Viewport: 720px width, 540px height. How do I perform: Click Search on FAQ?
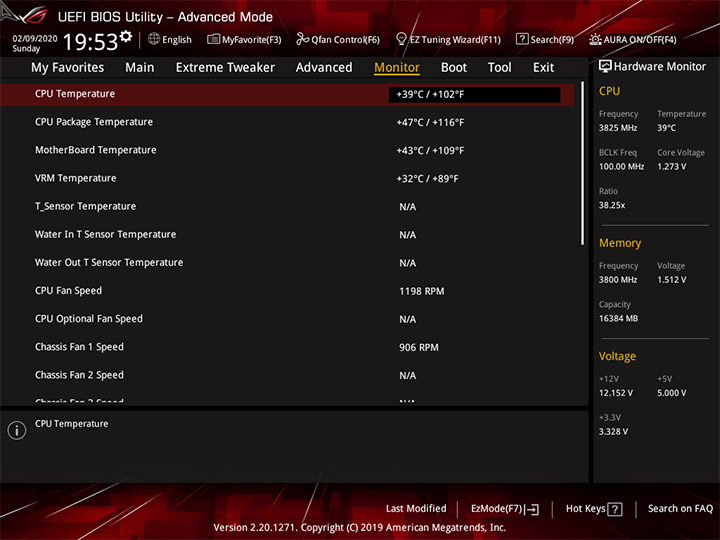click(680, 508)
